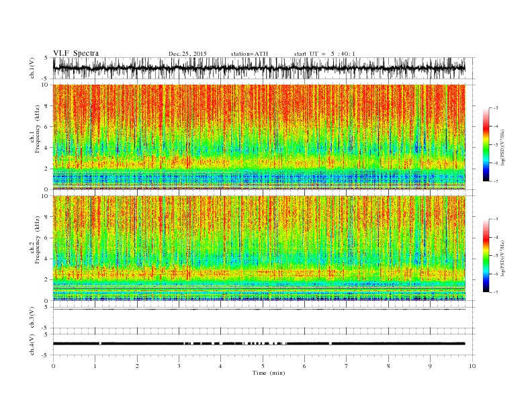
Task: Click x-axis tick label "4" on time axis
Action: click(x=220, y=366)
